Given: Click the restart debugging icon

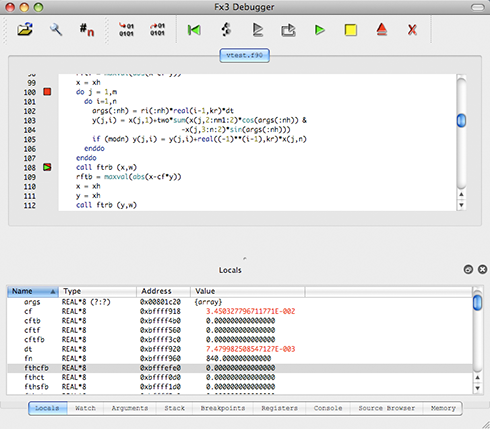Looking at the screenshot, I should (194, 30).
